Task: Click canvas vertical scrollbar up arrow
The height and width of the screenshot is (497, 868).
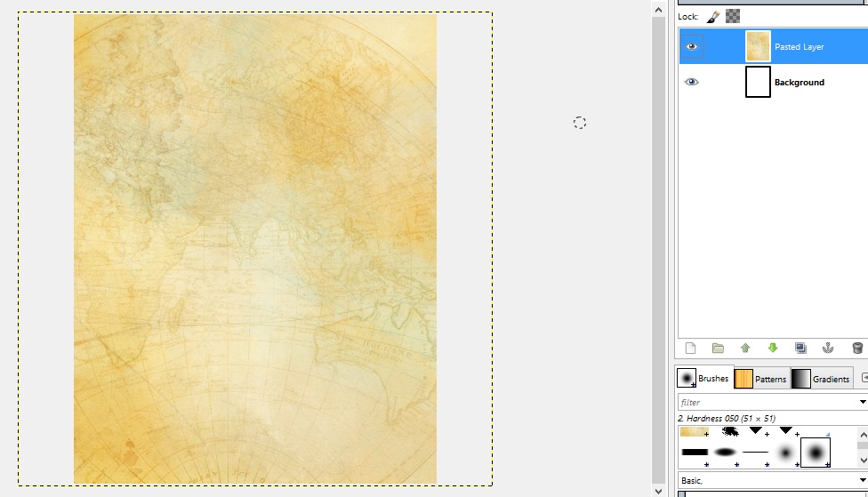Action: [658, 10]
